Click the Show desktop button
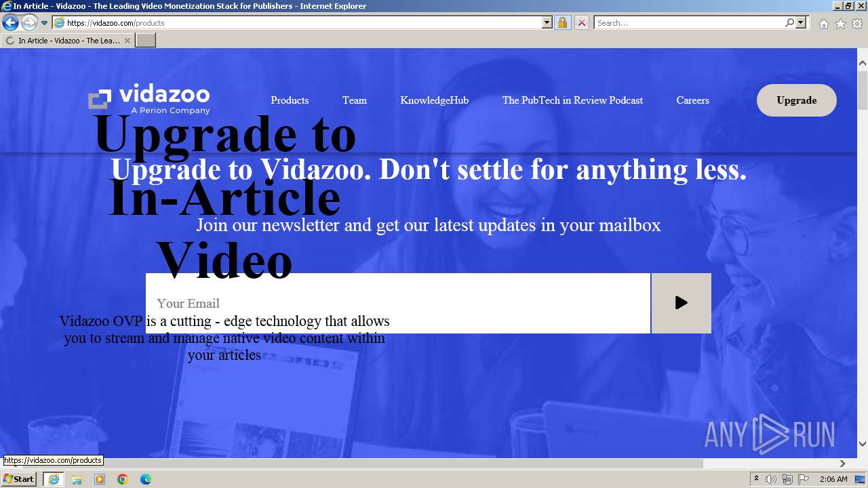Viewport: 868px width, 488px height. (861, 479)
